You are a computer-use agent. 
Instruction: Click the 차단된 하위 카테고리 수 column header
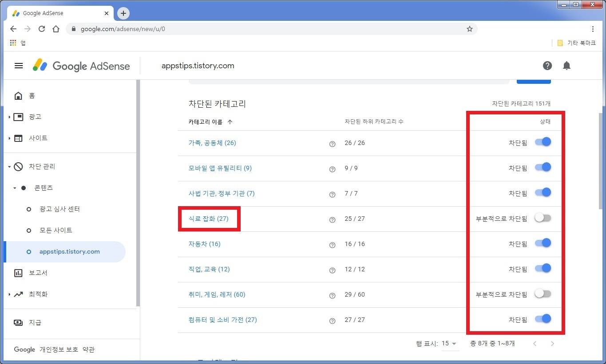click(374, 121)
